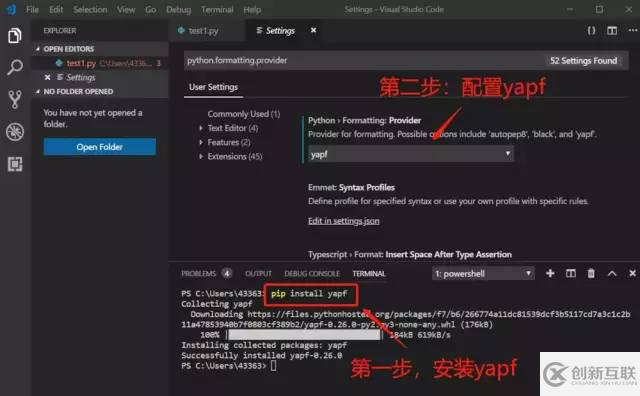Open the Source Control view

(x=15, y=99)
